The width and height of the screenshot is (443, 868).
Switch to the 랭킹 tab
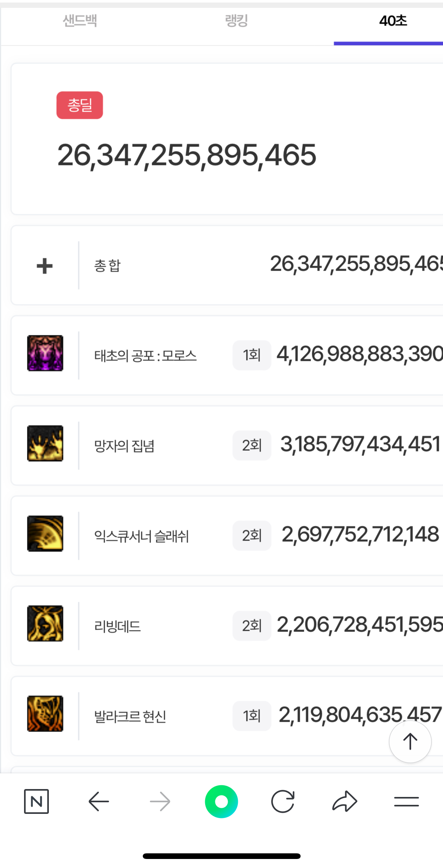click(x=236, y=21)
